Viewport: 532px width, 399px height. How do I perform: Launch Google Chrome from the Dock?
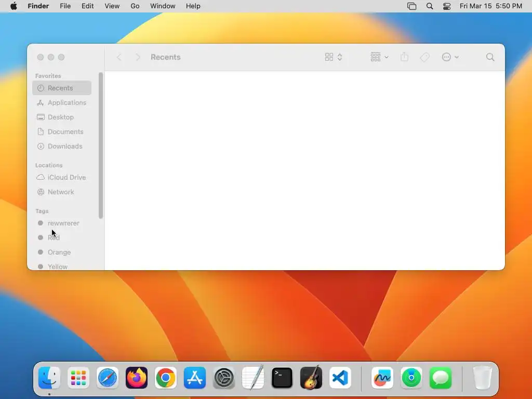point(166,378)
